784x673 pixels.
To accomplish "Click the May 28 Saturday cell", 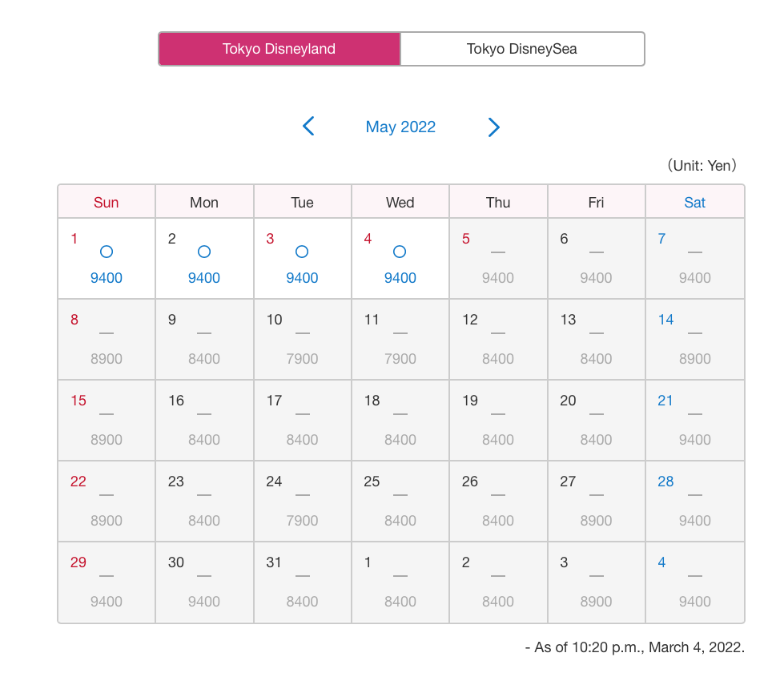I will [x=695, y=502].
